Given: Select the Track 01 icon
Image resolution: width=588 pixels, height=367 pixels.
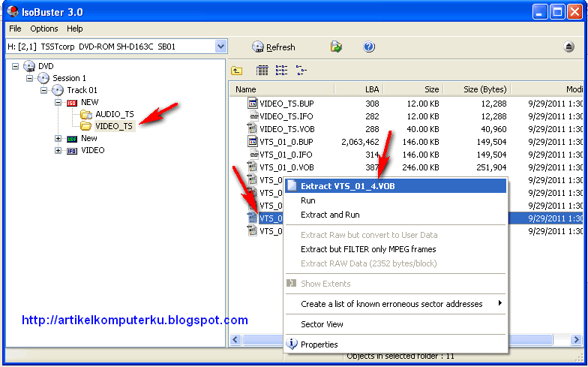Looking at the screenshot, I should coord(57,90).
